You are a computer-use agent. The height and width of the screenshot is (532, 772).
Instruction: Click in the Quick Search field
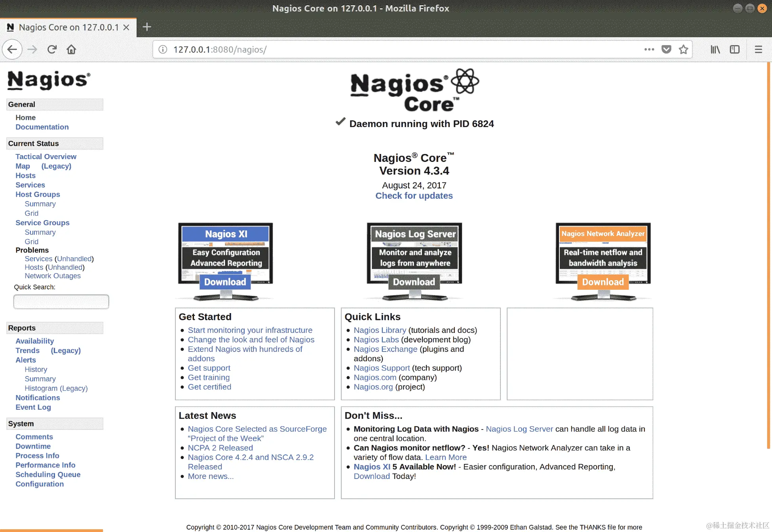61,302
